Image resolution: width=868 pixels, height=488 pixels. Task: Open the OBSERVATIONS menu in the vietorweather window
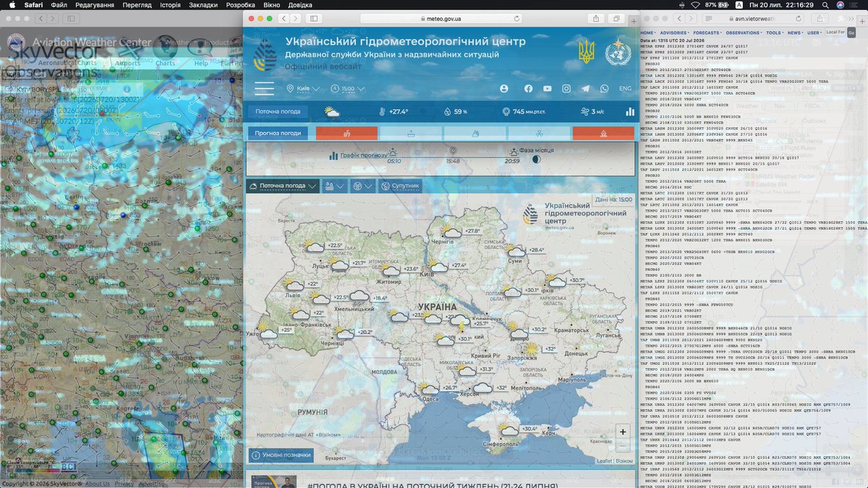(744, 33)
